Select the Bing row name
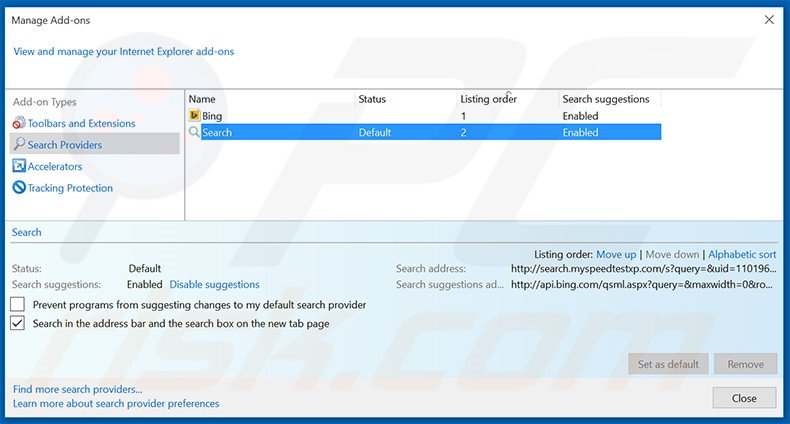Image resolution: width=790 pixels, height=424 pixels. point(212,116)
